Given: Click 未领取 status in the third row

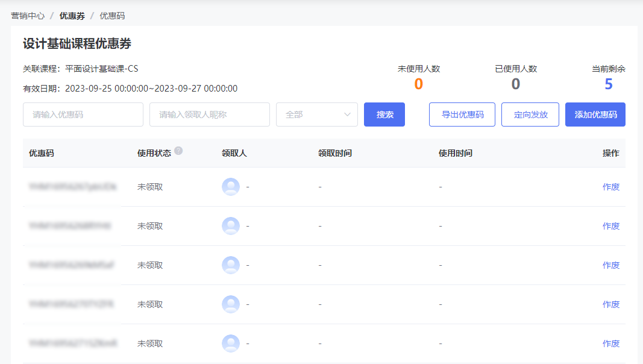Looking at the screenshot, I should [150, 265].
